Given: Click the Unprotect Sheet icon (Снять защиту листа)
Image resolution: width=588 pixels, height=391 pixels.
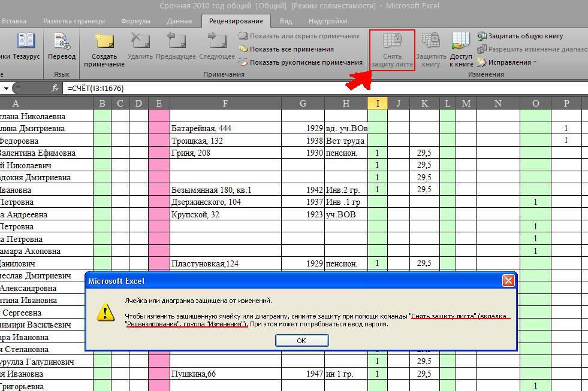Looking at the screenshot, I should coord(392,42).
